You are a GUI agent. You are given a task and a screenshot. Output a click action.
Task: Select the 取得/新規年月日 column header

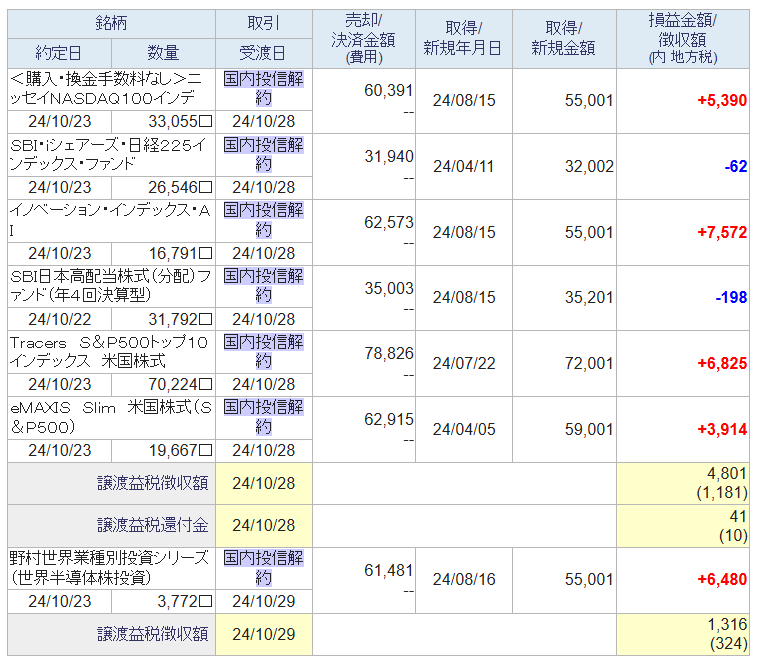pos(464,39)
